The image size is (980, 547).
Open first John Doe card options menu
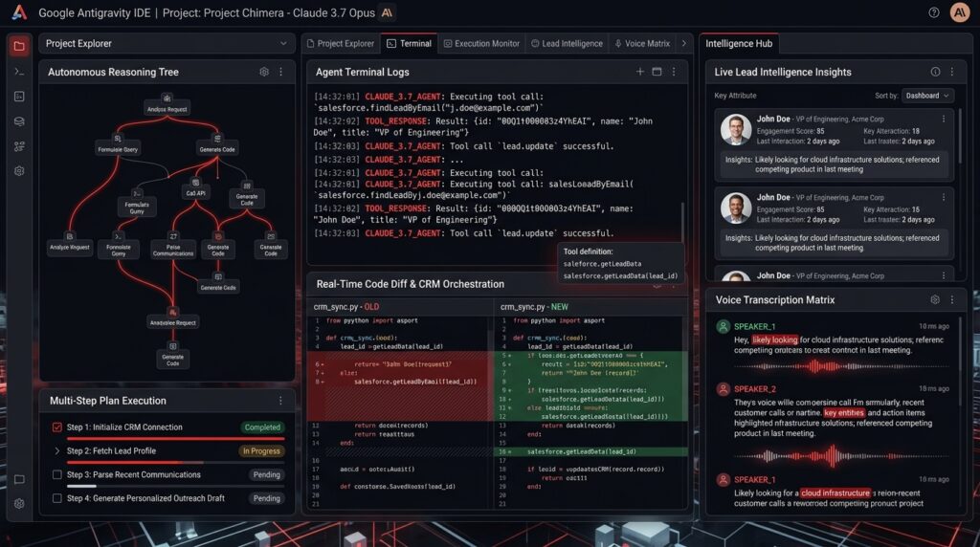[x=944, y=119]
